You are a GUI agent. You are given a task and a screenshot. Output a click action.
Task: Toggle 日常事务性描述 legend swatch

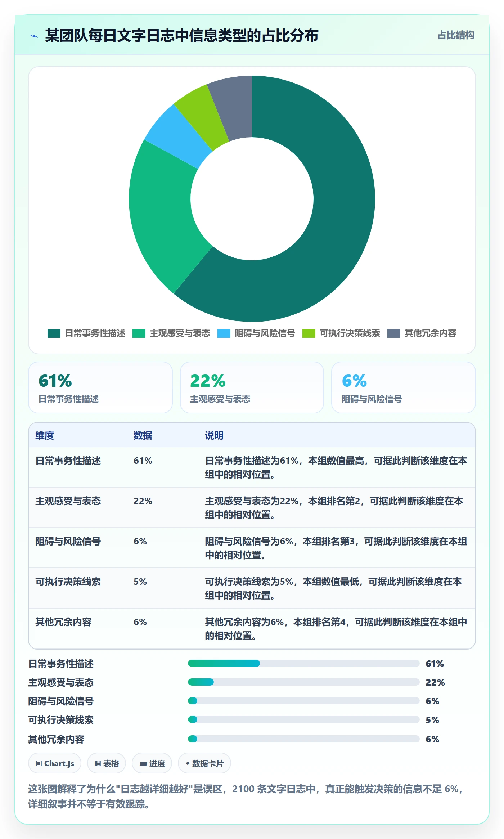pos(54,333)
